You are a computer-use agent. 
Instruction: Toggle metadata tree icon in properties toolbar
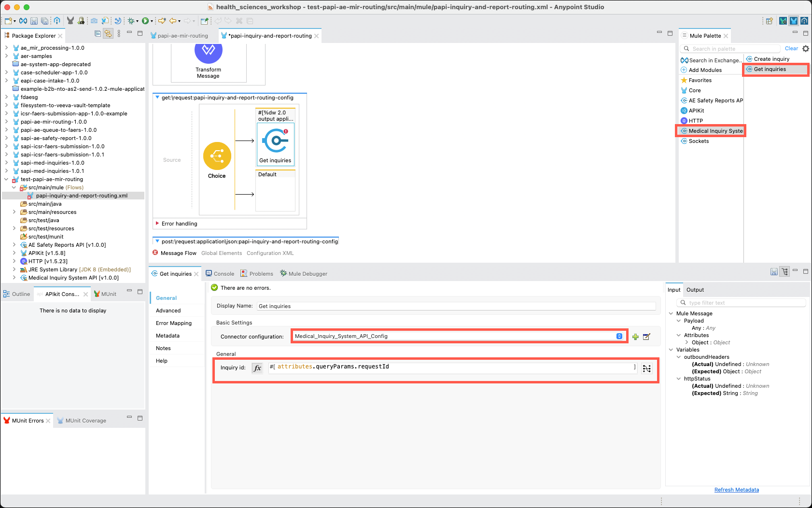(x=785, y=272)
